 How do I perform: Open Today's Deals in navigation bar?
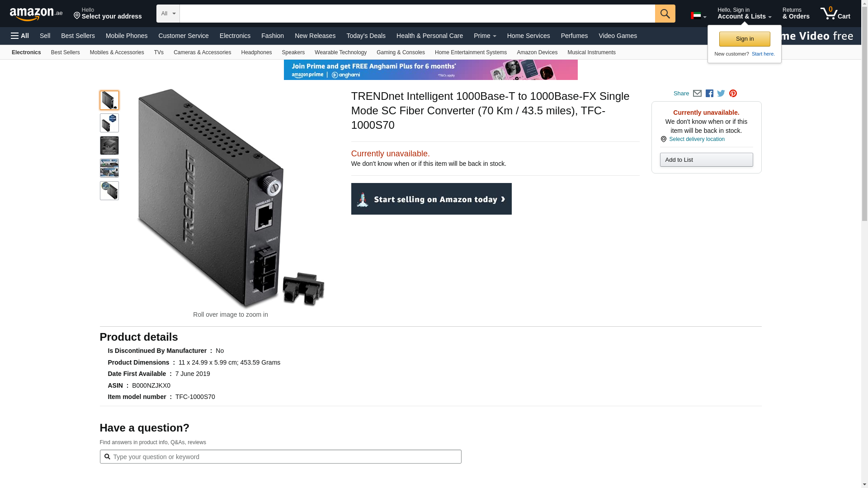pyautogui.click(x=366, y=36)
